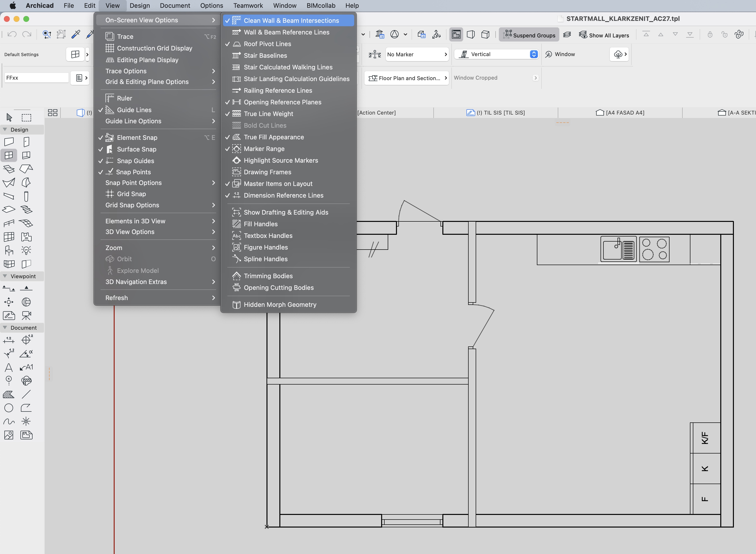Enable Wall & Beam Reference Lines
The height and width of the screenshot is (554, 756).
(x=286, y=32)
